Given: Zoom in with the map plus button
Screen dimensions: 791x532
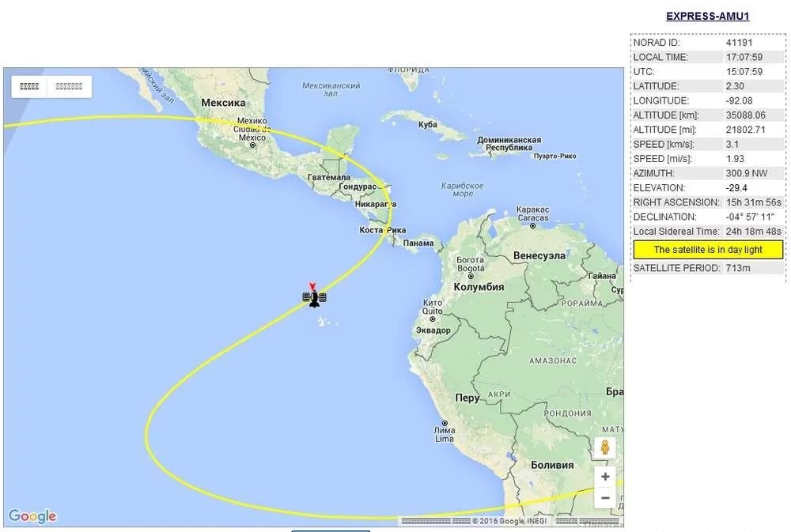Looking at the screenshot, I should coord(605,477).
